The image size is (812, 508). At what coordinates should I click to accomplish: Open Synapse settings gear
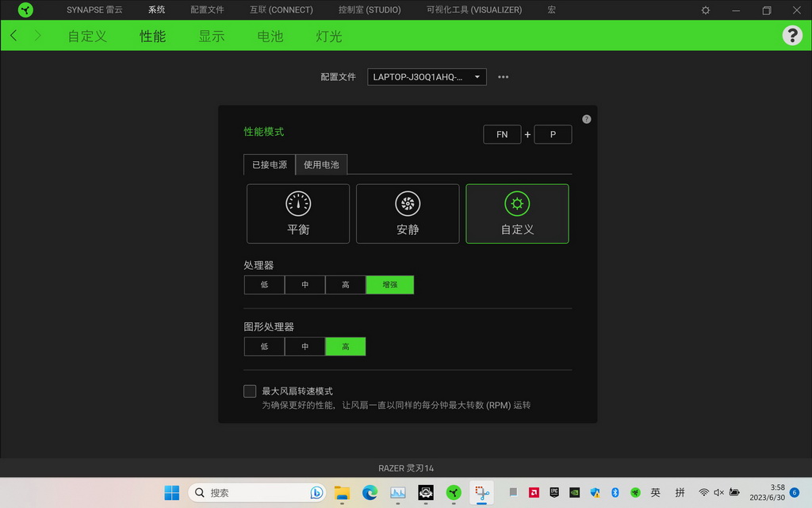click(705, 10)
